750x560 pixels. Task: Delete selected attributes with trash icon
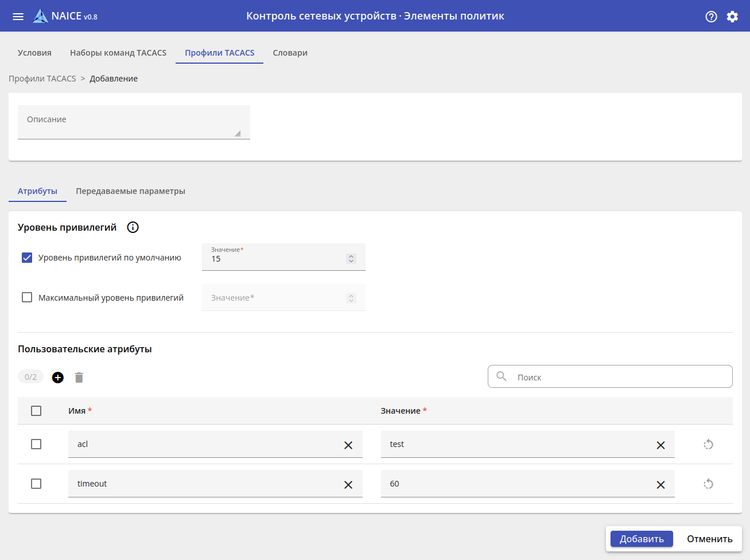click(79, 378)
